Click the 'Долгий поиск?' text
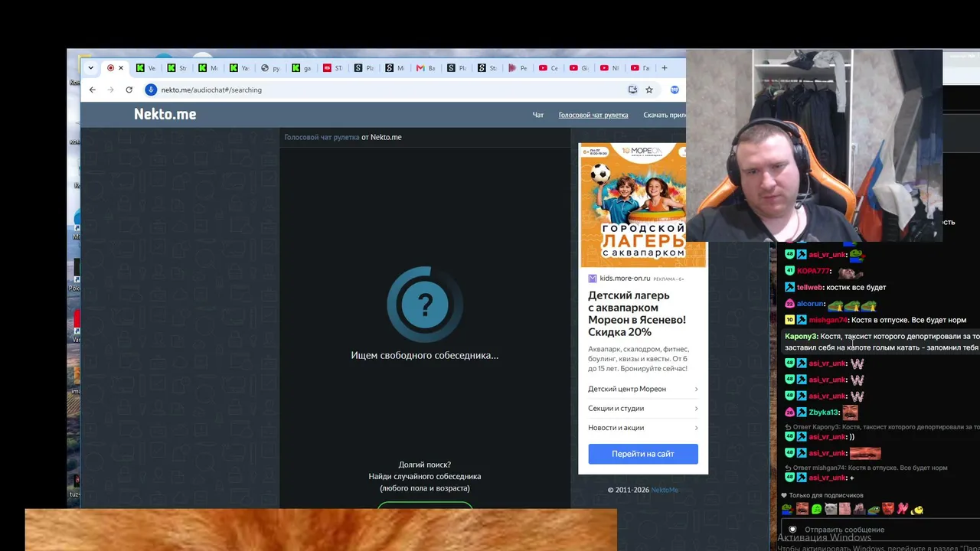This screenshot has height=551, width=980. point(425,465)
